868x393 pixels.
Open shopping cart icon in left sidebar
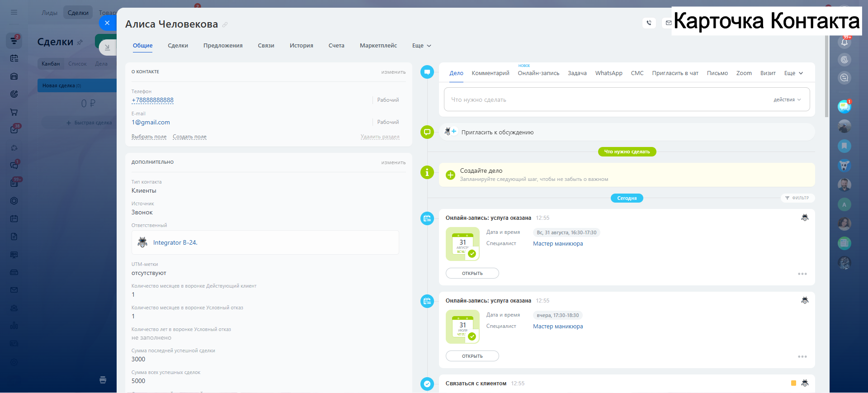(14, 112)
